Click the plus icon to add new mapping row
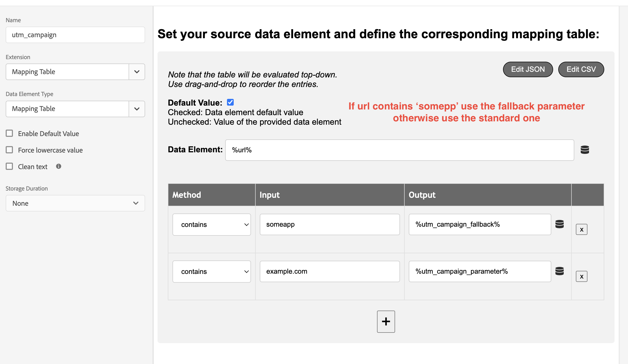Viewport: 628px width, 364px height. pos(386,322)
